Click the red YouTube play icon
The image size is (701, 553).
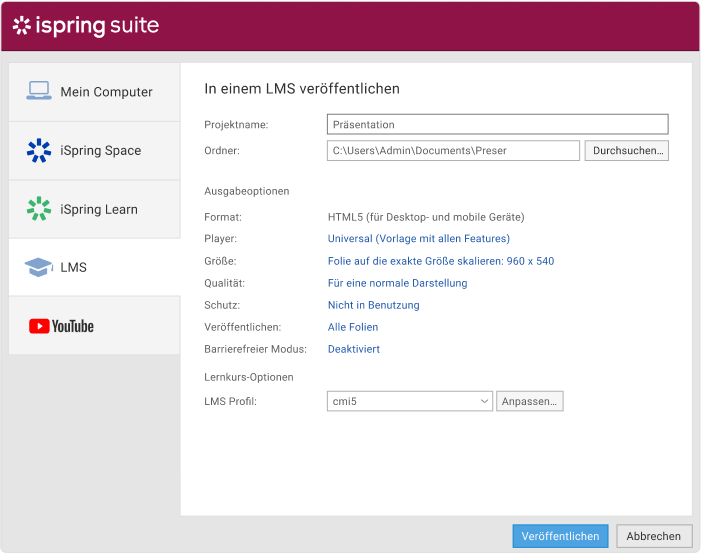(x=39, y=326)
